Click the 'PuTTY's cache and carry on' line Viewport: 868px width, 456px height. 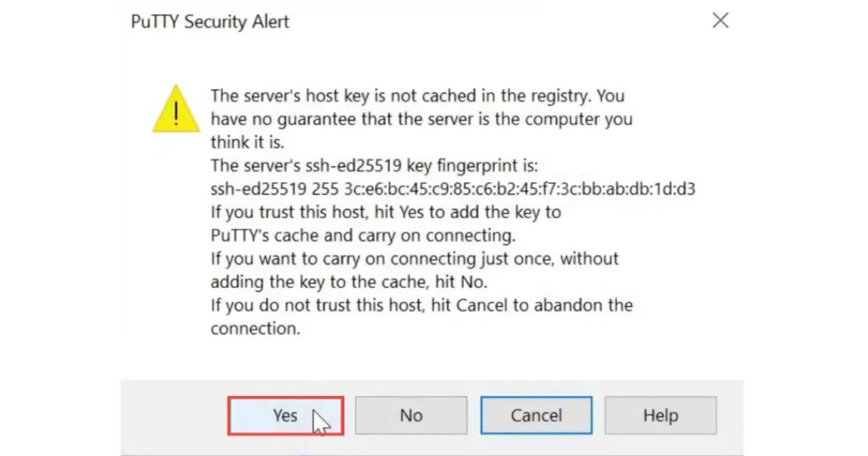[x=363, y=235]
